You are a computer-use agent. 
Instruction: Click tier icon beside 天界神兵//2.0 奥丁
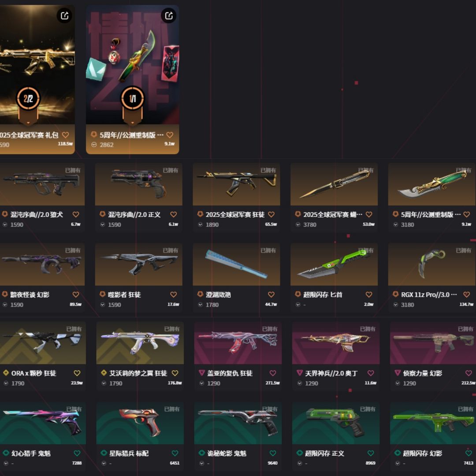300,373
